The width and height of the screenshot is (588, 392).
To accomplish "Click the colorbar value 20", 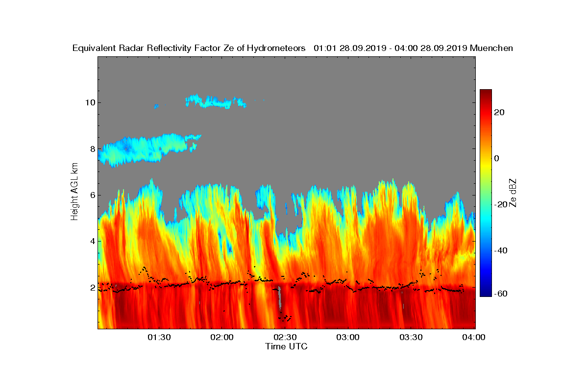I will [x=500, y=112].
